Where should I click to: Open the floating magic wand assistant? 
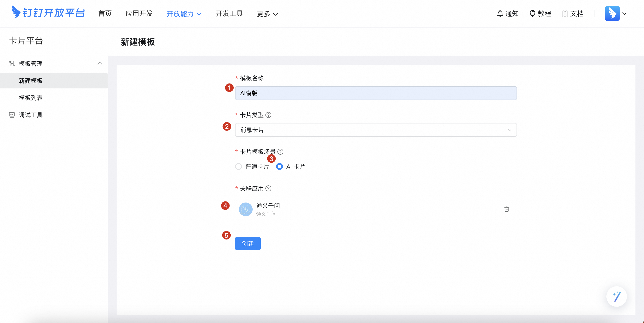point(616,297)
